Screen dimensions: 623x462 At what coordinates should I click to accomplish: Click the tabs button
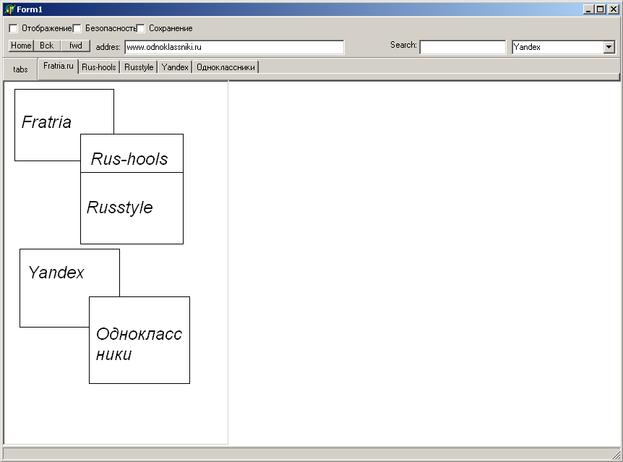[20, 69]
